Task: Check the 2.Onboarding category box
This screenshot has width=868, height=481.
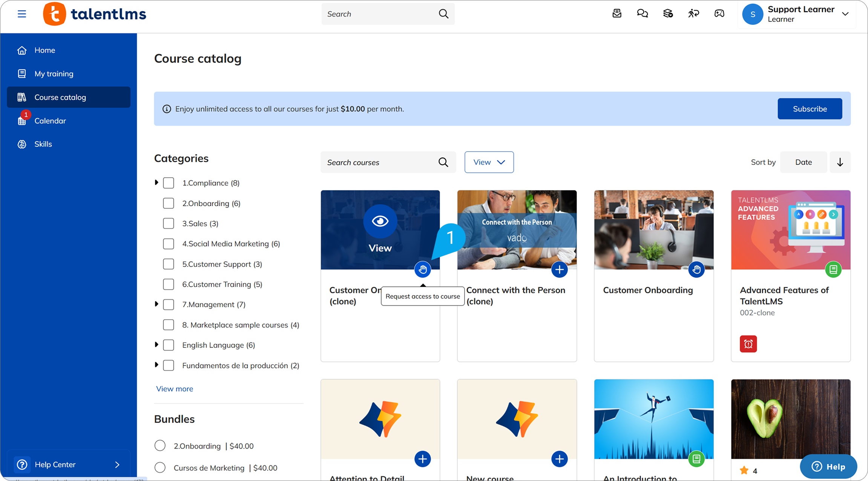Action: [169, 203]
